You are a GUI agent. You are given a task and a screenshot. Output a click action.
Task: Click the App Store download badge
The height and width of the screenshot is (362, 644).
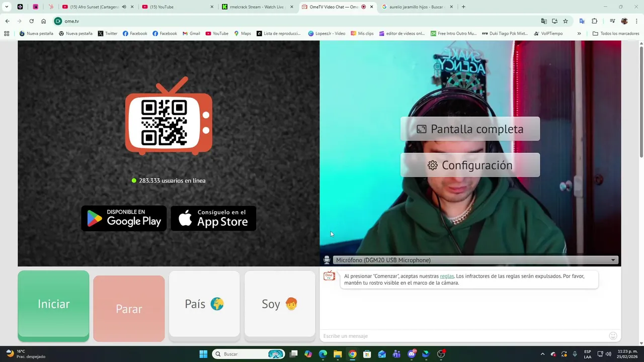(213, 218)
